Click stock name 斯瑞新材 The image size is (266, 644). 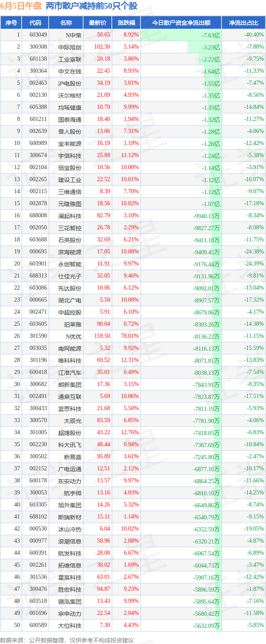(x=70, y=517)
